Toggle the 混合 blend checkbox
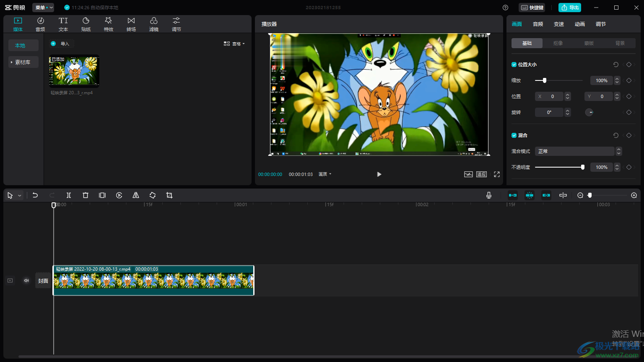The width and height of the screenshot is (644, 362). [x=514, y=135]
